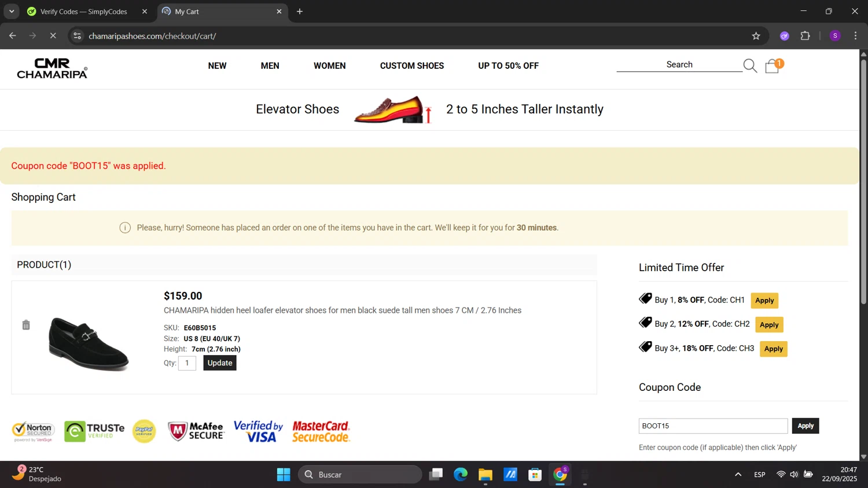
Task: Click the Verified by Visa badge
Action: pyautogui.click(x=258, y=431)
